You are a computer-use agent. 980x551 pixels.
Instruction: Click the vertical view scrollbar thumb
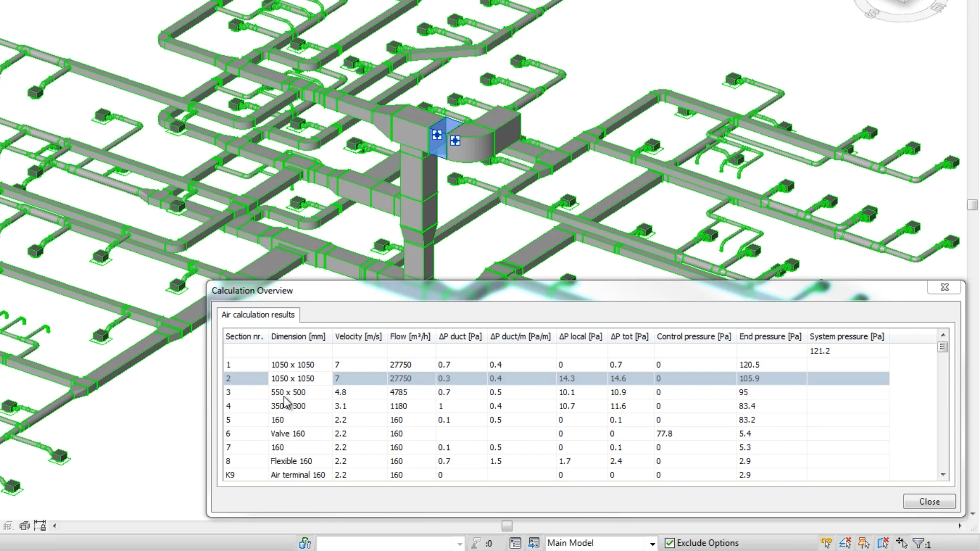972,205
